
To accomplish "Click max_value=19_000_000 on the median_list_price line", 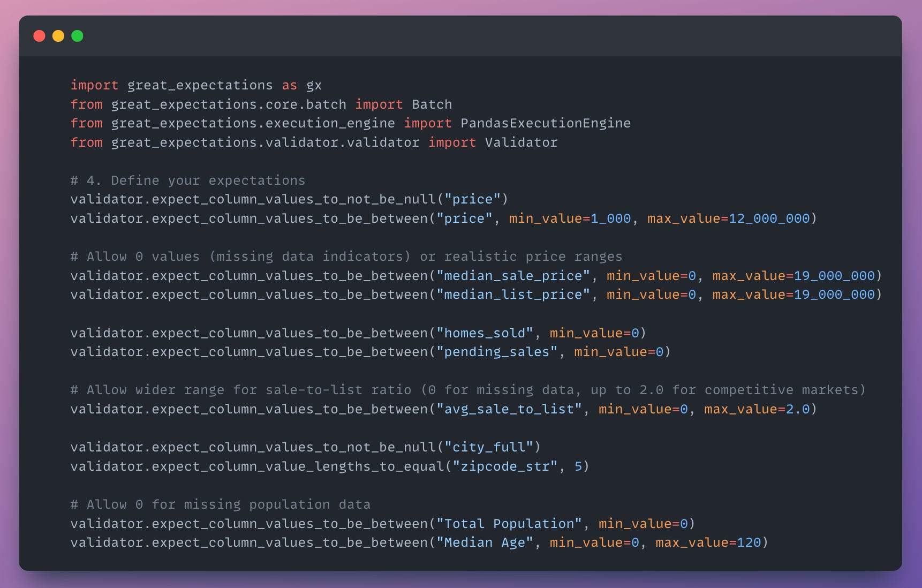I will click(x=793, y=295).
